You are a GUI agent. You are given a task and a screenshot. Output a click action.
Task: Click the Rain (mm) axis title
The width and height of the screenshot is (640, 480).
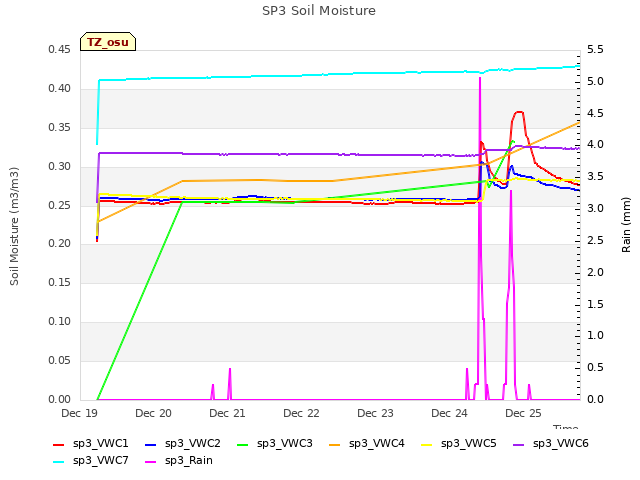click(x=626, y=225)
